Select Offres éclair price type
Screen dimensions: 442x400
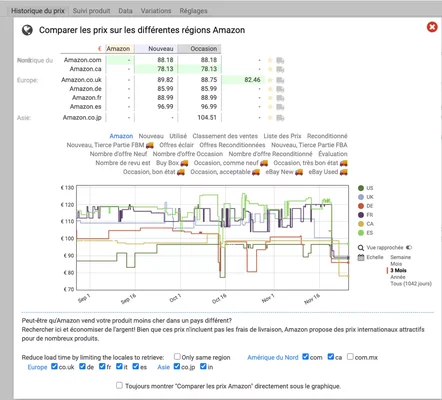[x=176, y=145]
